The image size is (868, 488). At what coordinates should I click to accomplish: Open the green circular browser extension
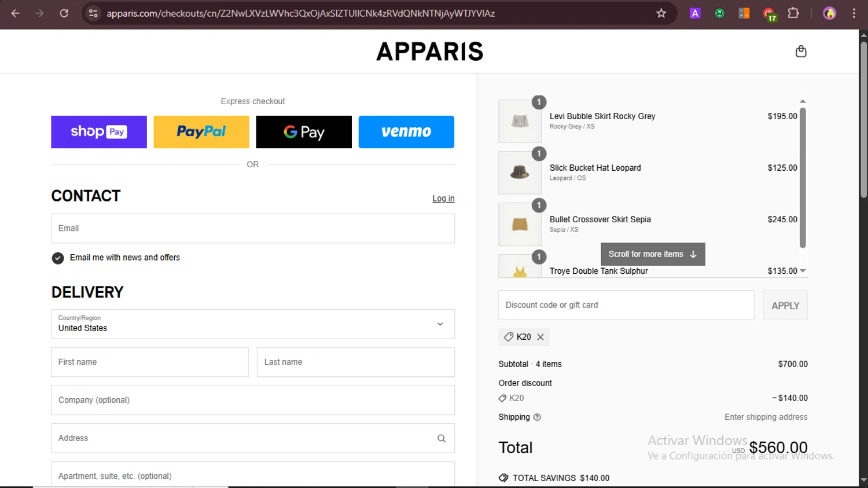[719, 13]
